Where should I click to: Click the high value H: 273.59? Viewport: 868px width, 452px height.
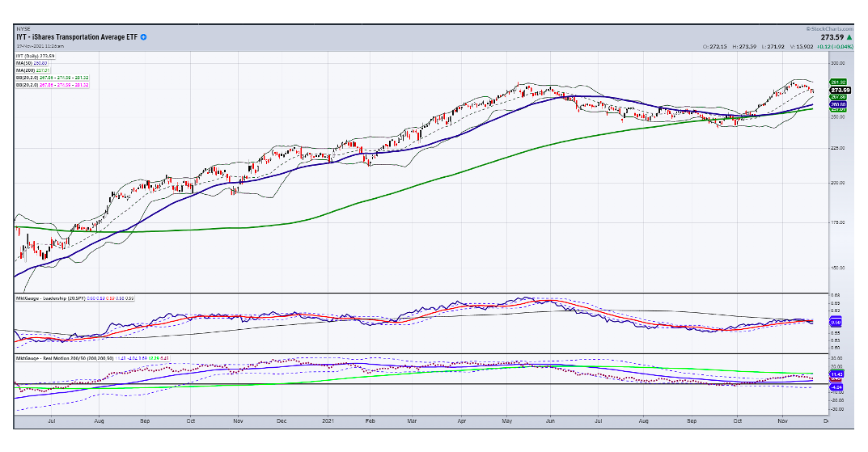(x=744, y=46)
